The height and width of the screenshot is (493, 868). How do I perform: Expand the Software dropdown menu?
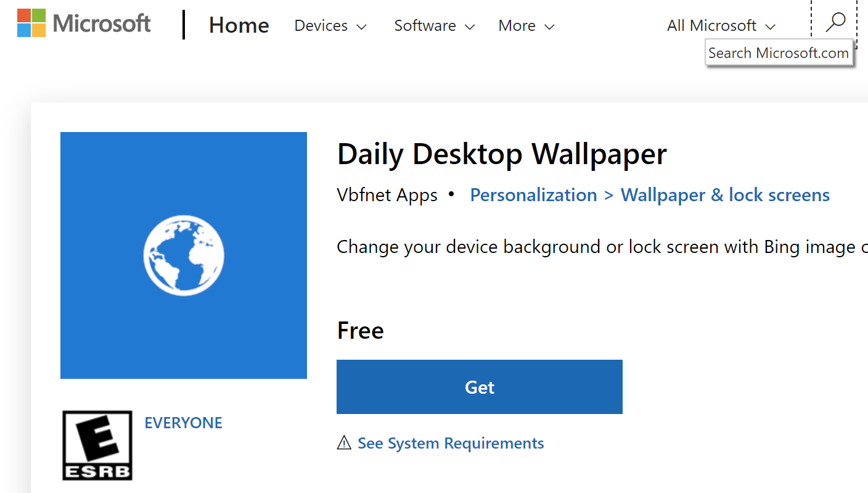(x=435, y=26)
